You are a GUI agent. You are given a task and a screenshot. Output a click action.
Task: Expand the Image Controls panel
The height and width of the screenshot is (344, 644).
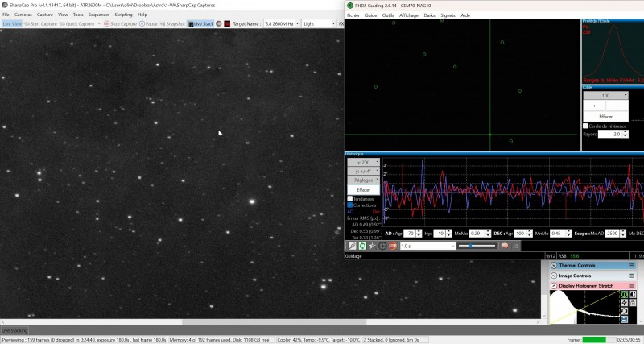pyautogui.click(x=554, y=276)
